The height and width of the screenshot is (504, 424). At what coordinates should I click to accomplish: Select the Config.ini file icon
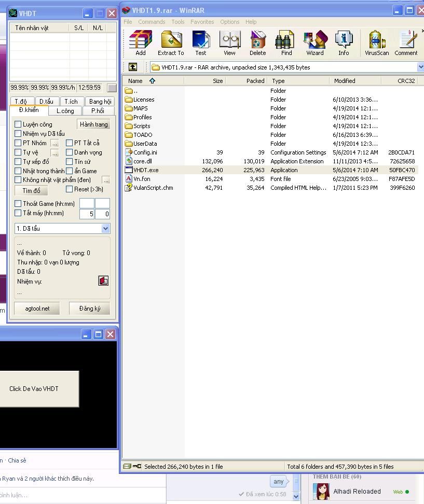(x=129, y=152)
